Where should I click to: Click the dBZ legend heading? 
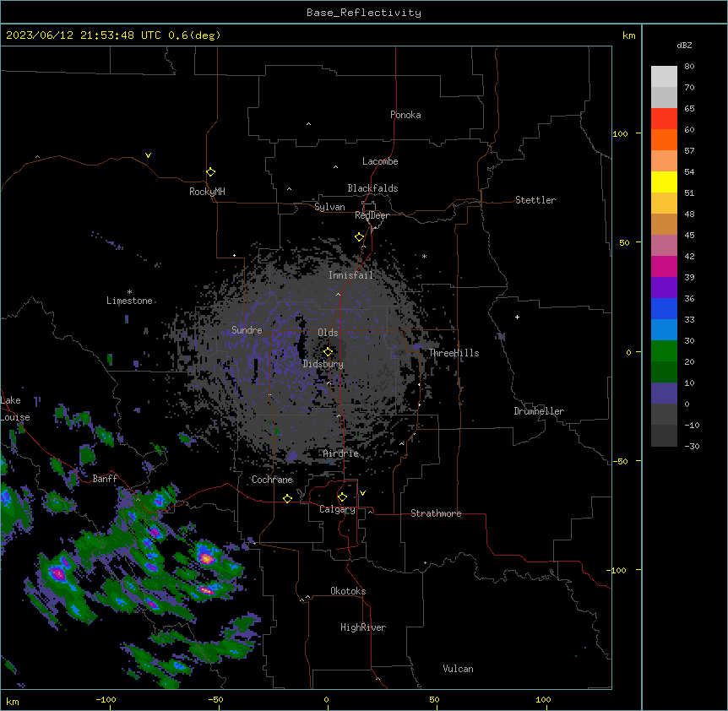click(684, 45)
